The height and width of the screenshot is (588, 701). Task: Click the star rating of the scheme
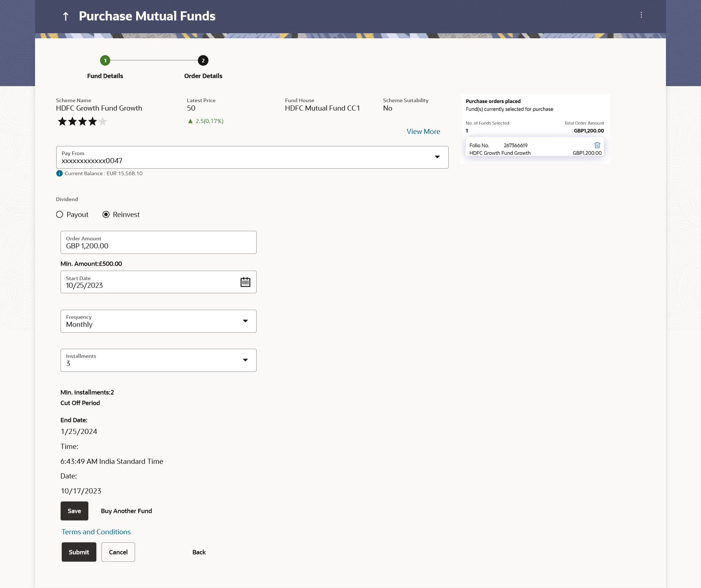point(83,122)
